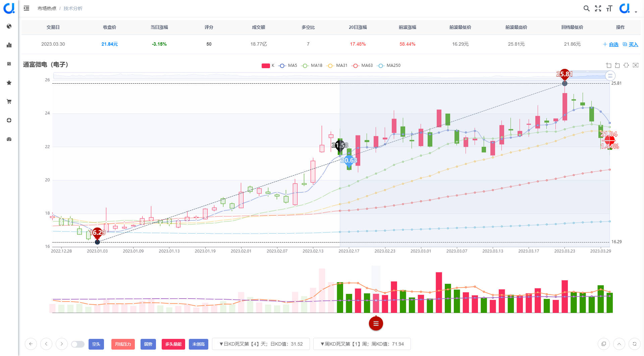Click the data zoom overview strip above chart
This screenshot has width=644, height=356.
click(331, 76)
